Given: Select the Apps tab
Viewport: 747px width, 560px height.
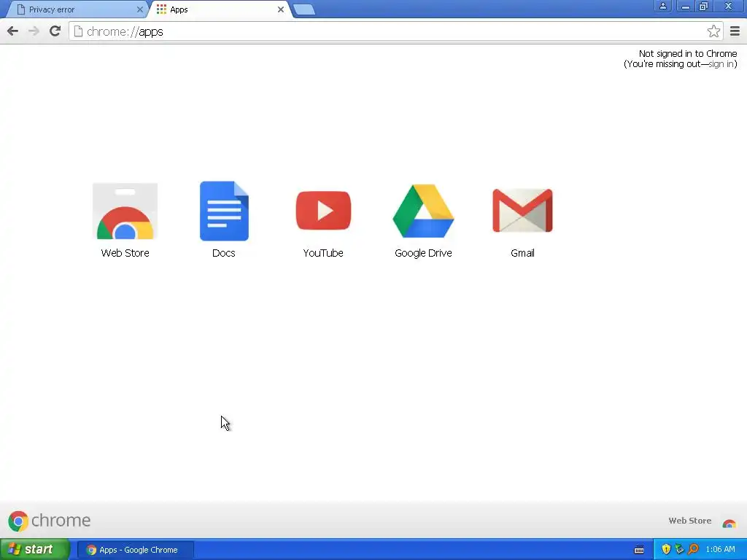Looking at the screenshot, I should (220, 9).
